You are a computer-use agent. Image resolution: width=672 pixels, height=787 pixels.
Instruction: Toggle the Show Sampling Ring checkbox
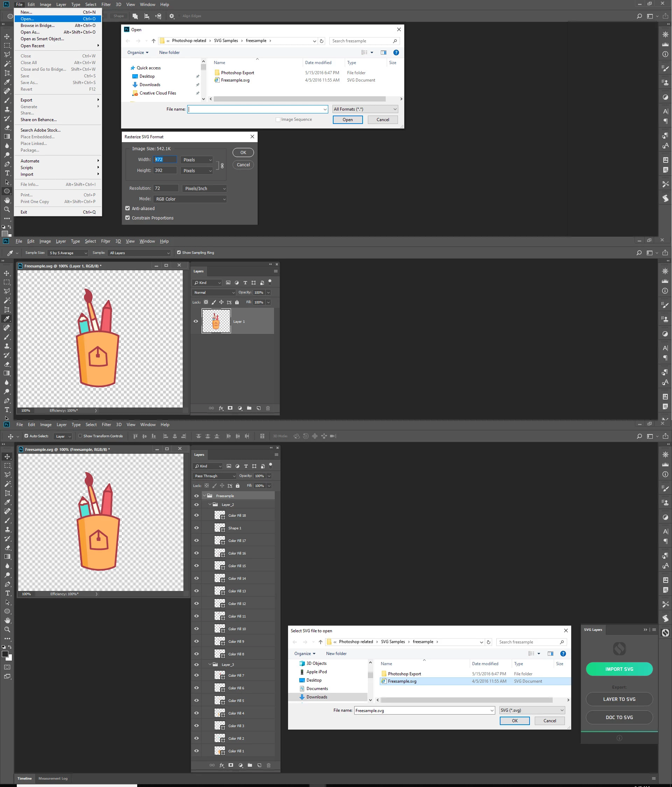click(x=179, y=252)
